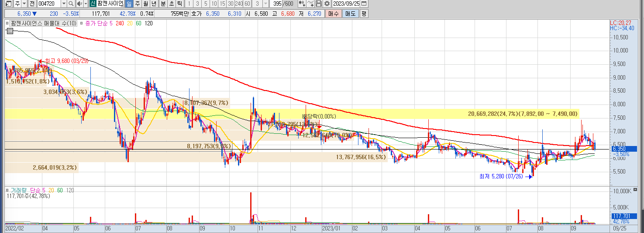Click the add candlestick indicator icon
Viewport: 644px width, 233px height.
(302, 4)
